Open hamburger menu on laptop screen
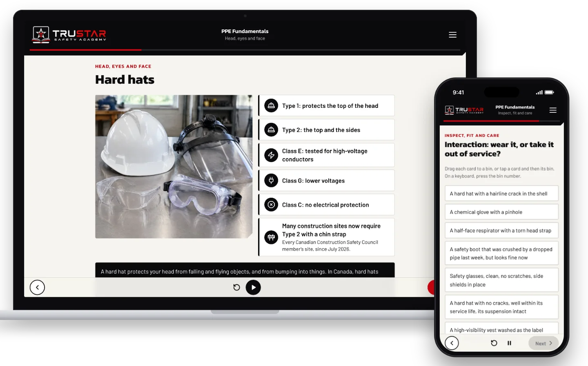The width and height of the screenshot is (588, 366). (x=452, y=35)
